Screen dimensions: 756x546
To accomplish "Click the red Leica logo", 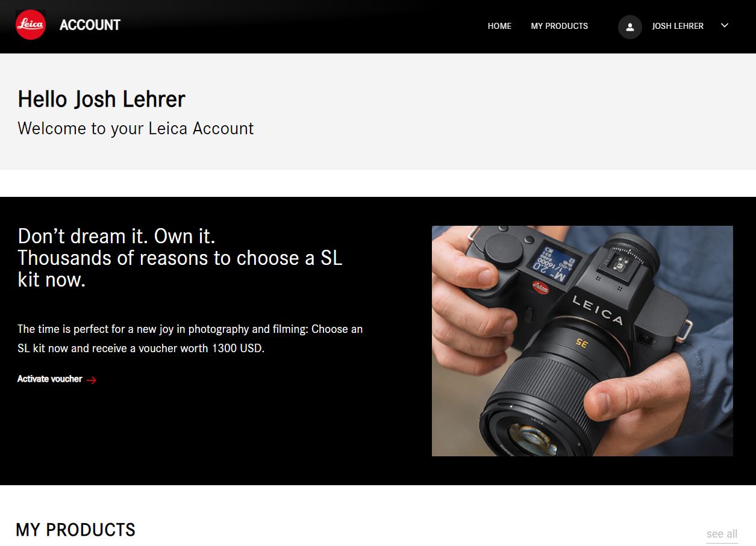I will [31, 25].
